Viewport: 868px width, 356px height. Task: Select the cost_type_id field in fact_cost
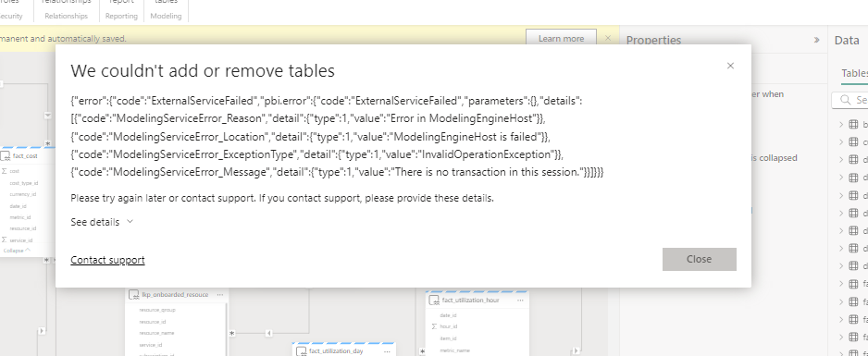[x=23, y=183]
